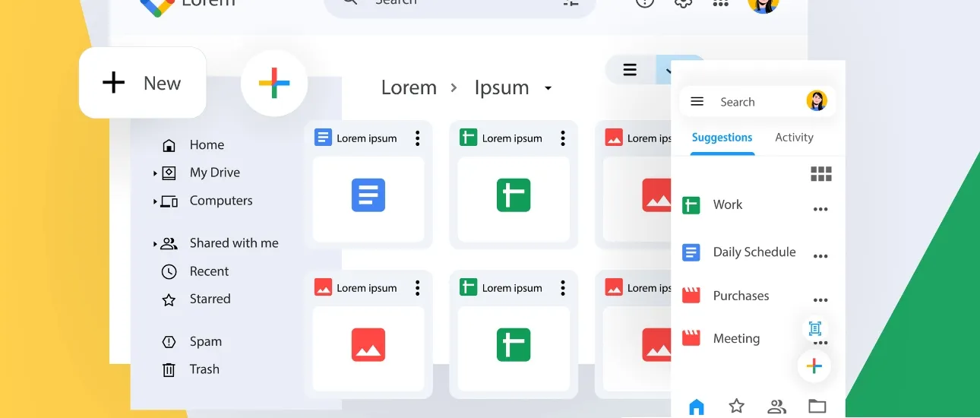Viewport: 980px width, 418px height.
Task: Click the magnifier icon in the top search bar
Action: [x=349, y=2]
